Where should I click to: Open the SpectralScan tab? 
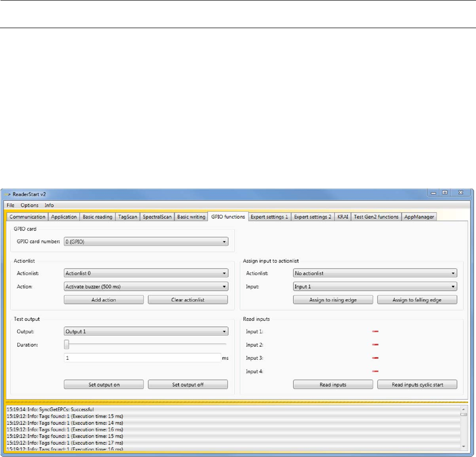point(157,217)
